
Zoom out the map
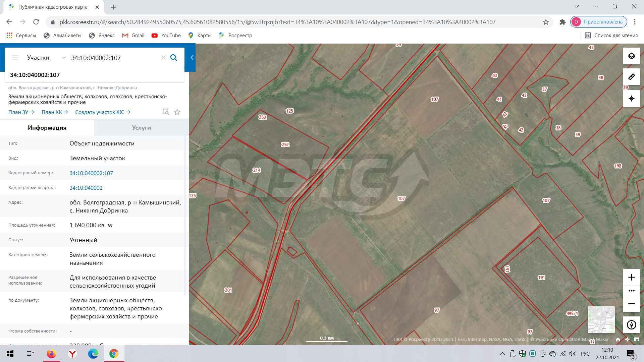click(631, 304)
